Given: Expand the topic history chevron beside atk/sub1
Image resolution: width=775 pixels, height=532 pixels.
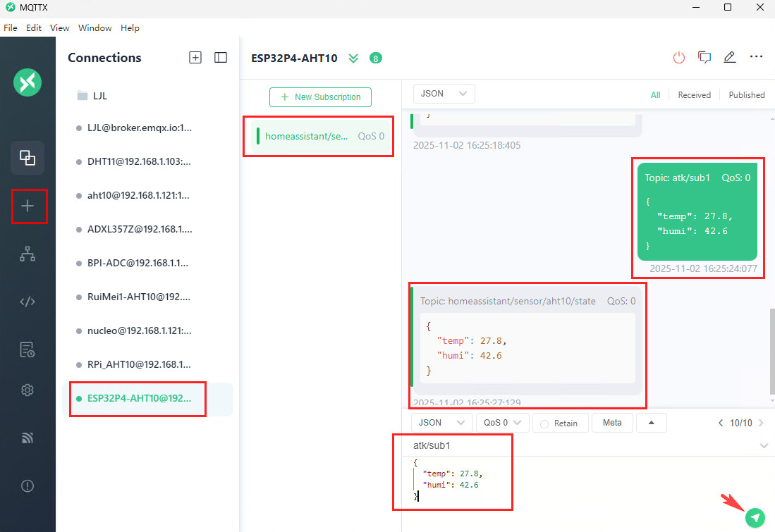Looking at the screenshot, I should [x=764, y=445].
